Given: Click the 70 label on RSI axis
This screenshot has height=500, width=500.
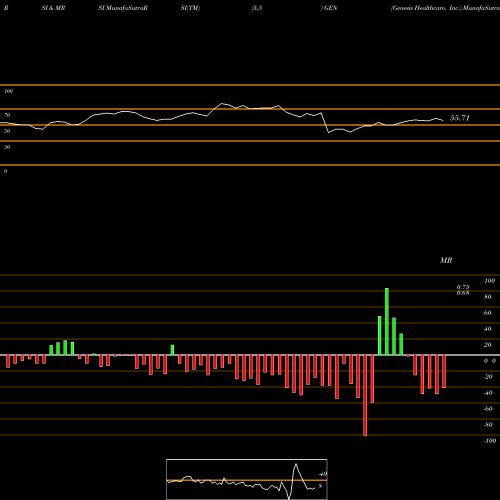Looking at the screenshot, I should click(7, 115).
